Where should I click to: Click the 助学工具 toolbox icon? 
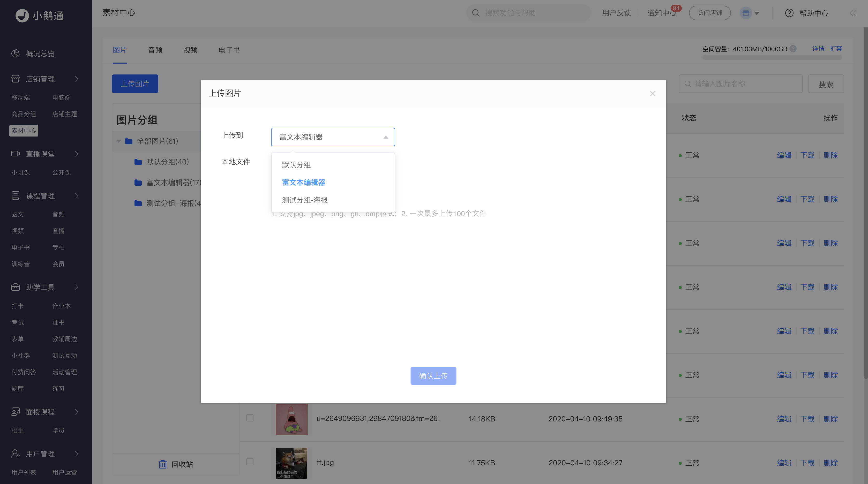[16, 287]
